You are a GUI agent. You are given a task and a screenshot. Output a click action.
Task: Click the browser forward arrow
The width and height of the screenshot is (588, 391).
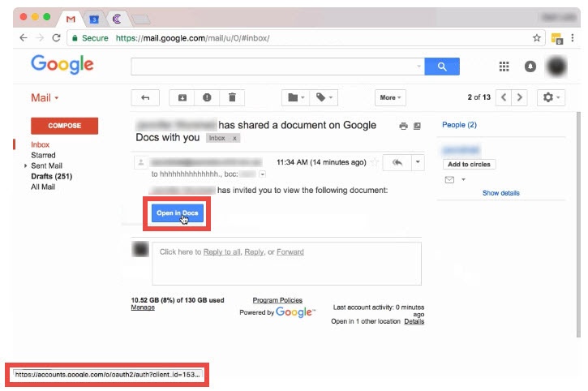[40, 38]
